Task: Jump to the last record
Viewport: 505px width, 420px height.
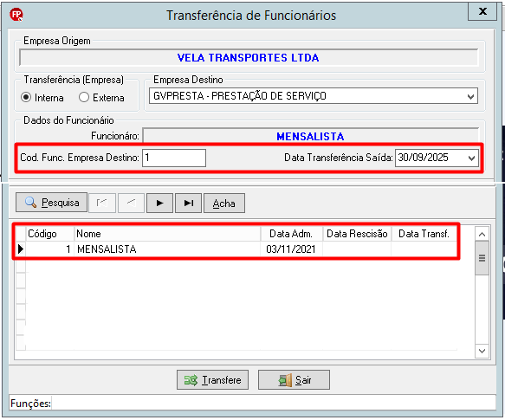Action: click(189, 203)
